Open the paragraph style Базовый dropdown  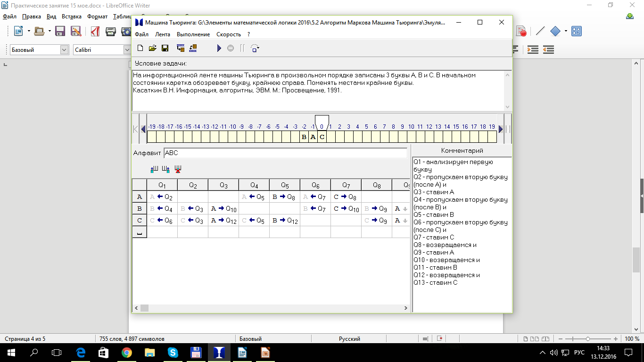click(x=65, y=50)
